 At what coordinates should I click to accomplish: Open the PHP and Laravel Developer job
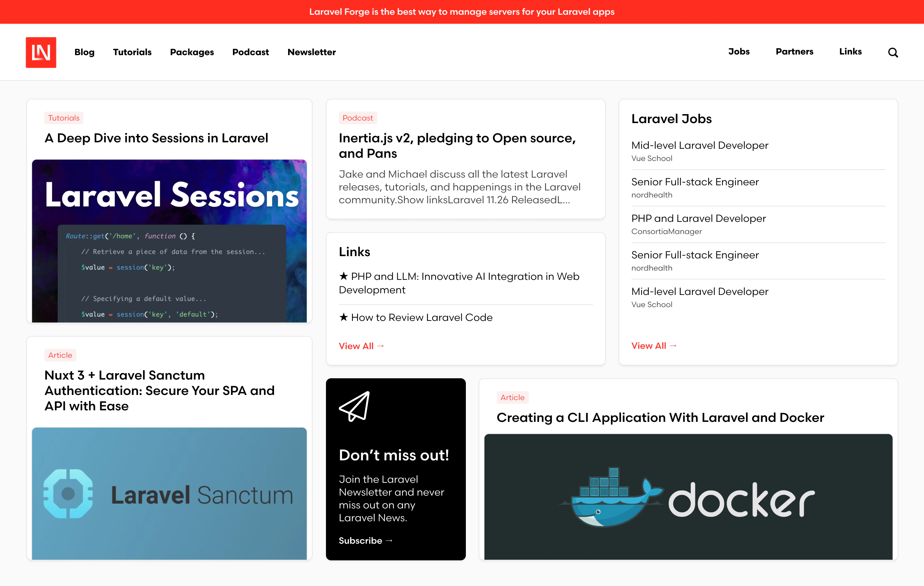point(699,218)
